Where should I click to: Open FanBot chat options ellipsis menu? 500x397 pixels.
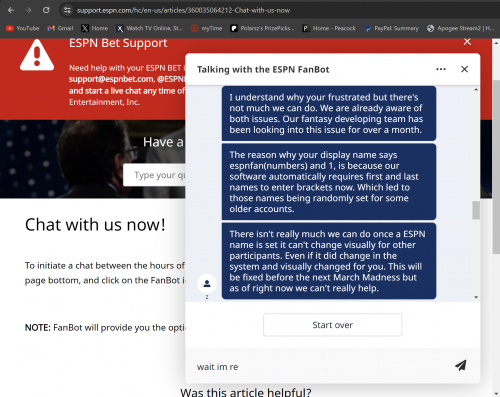(441, 69)
